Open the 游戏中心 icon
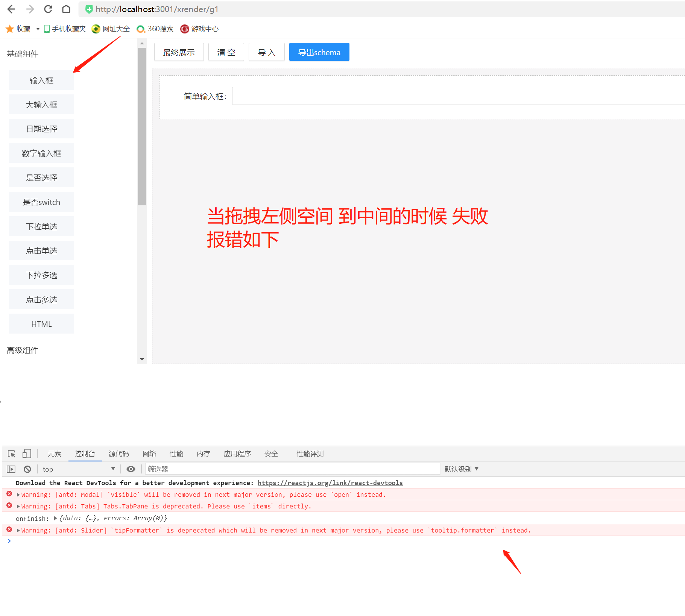685x616 pixels. (184, 29)
